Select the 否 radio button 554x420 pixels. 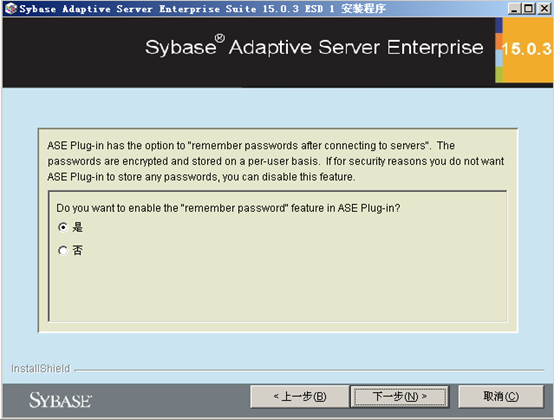(x=63, y=250)
